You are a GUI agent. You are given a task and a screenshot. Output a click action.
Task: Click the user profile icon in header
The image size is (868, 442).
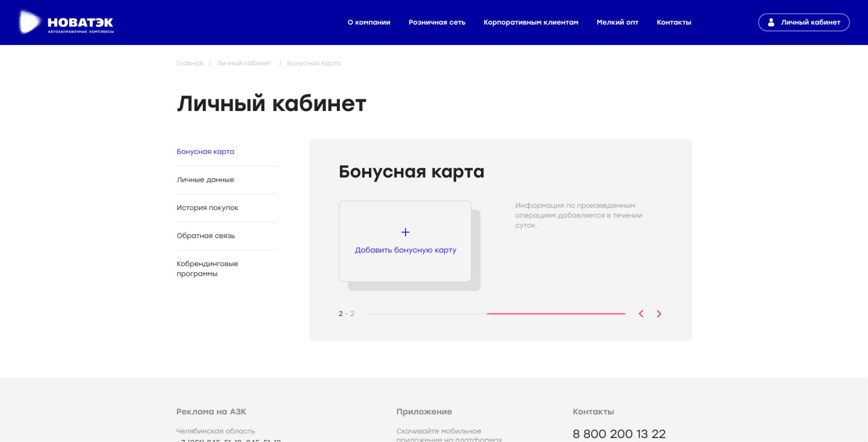[771, 22]
